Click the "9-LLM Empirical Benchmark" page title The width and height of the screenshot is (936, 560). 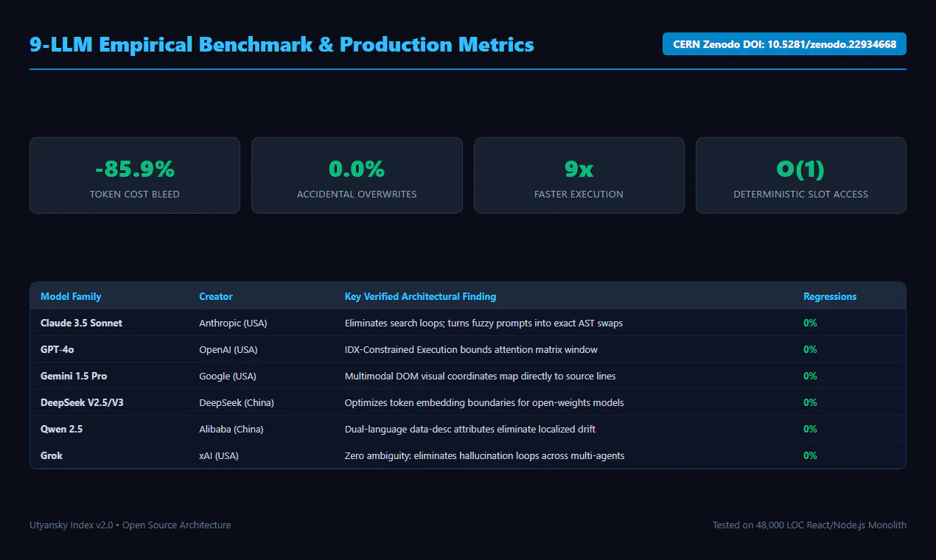click(282, 44)
